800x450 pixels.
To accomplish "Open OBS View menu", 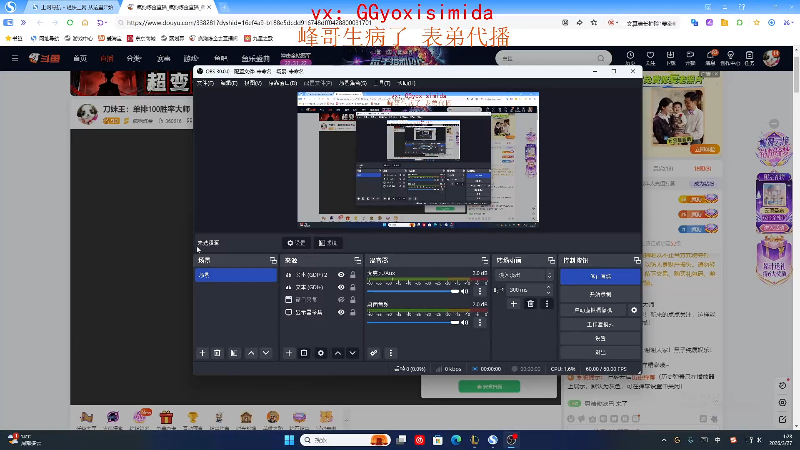I will 253,83.
